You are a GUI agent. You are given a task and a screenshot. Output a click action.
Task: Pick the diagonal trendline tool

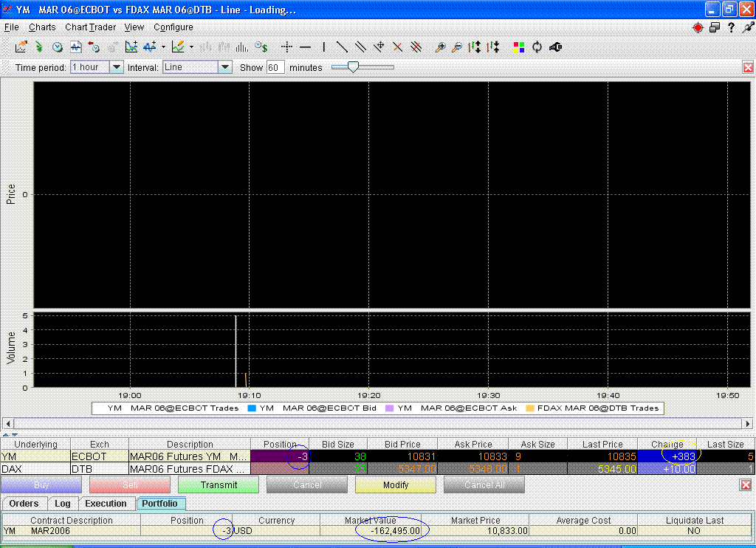click(342, 47)
